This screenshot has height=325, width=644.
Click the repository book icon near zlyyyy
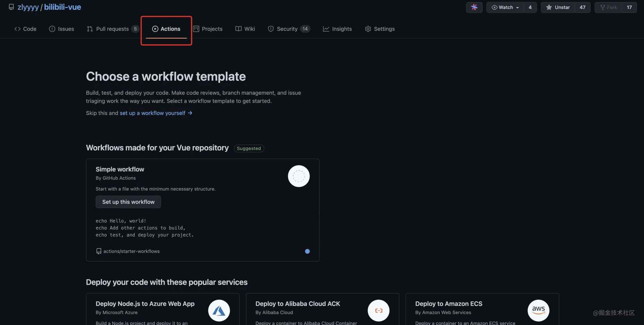click(x=11, y=7)
